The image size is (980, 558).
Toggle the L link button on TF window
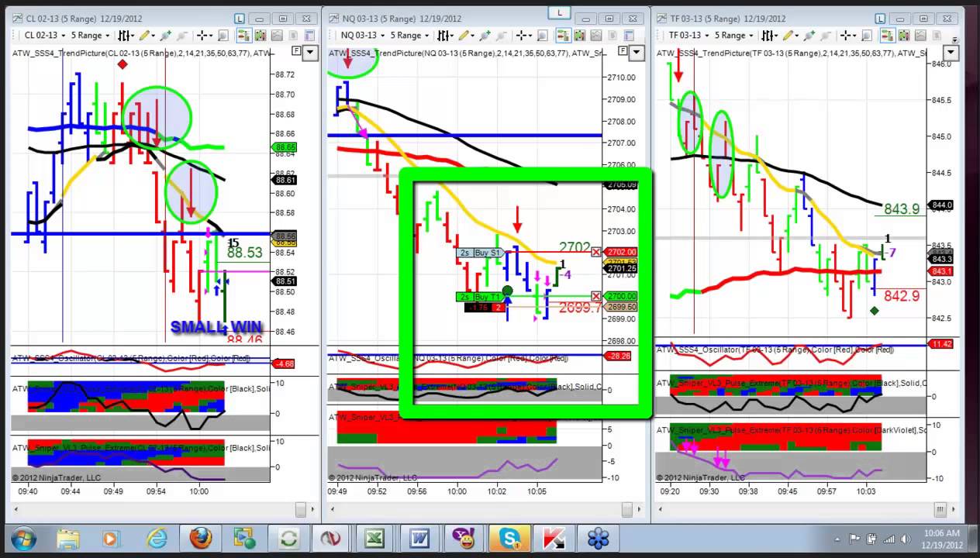880,19
